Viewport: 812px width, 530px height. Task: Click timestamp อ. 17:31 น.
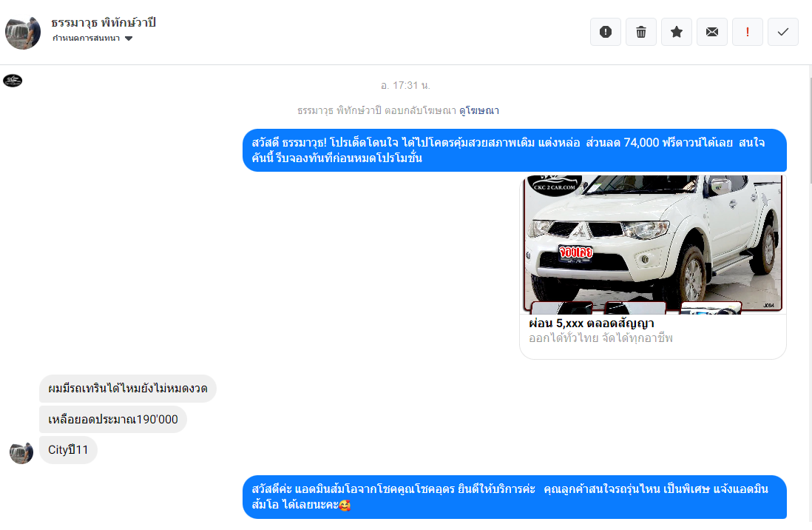(x=405, y=85)
